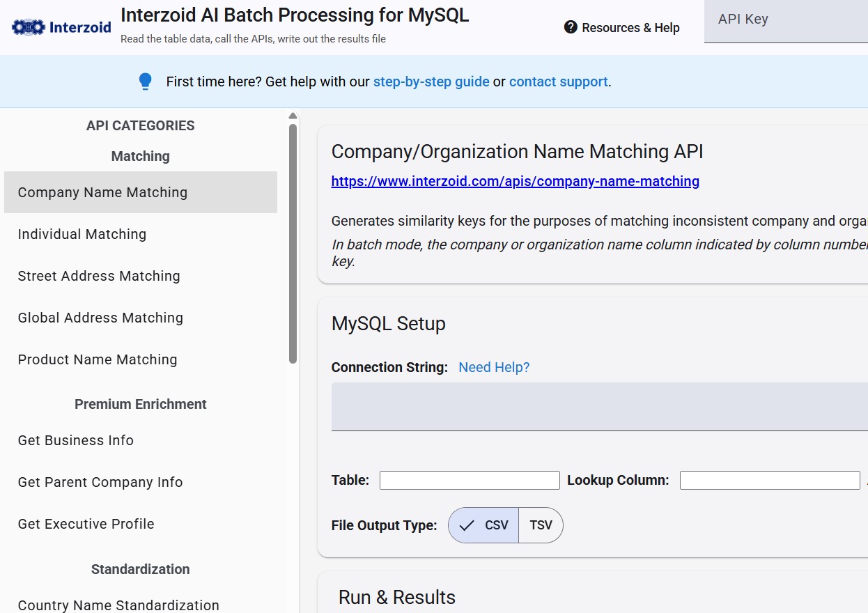Image resolution: width=868 pixels, height=613 pixels.
Task: Click the question mark help icon
Action: tap(571, 27)
